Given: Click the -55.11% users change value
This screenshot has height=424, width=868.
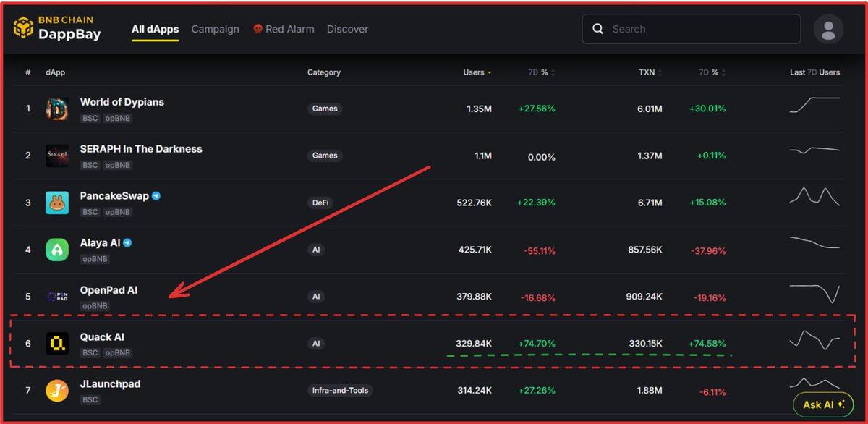Looking at the screenshot, I should point(538,250).
